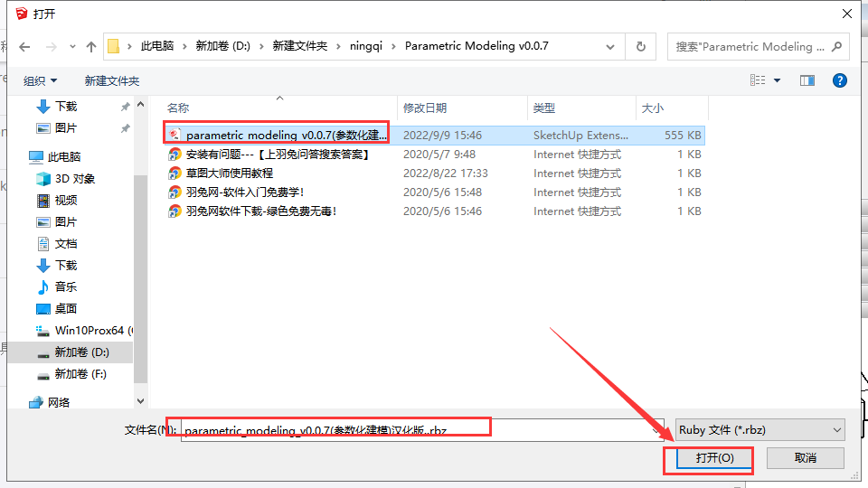Open the 桌面 folder
Viewport: 868px width, 488px height.
click(x=66, y=309)
